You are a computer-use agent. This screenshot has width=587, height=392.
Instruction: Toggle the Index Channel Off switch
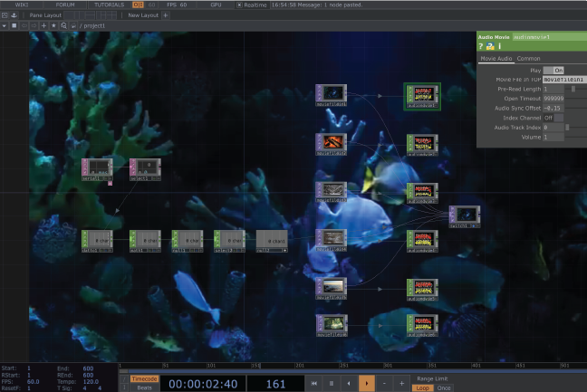[553, 118]
